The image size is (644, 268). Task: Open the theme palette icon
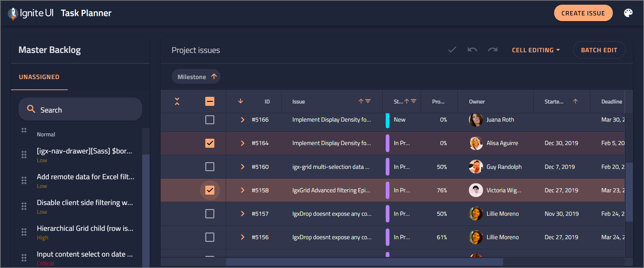[x=628, y=13]
